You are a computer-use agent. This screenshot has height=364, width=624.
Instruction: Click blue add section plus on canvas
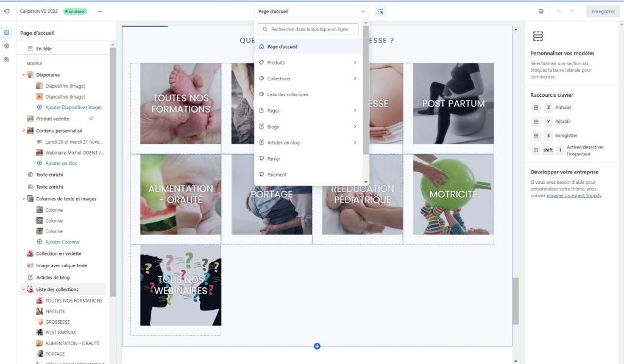point(317,346)
